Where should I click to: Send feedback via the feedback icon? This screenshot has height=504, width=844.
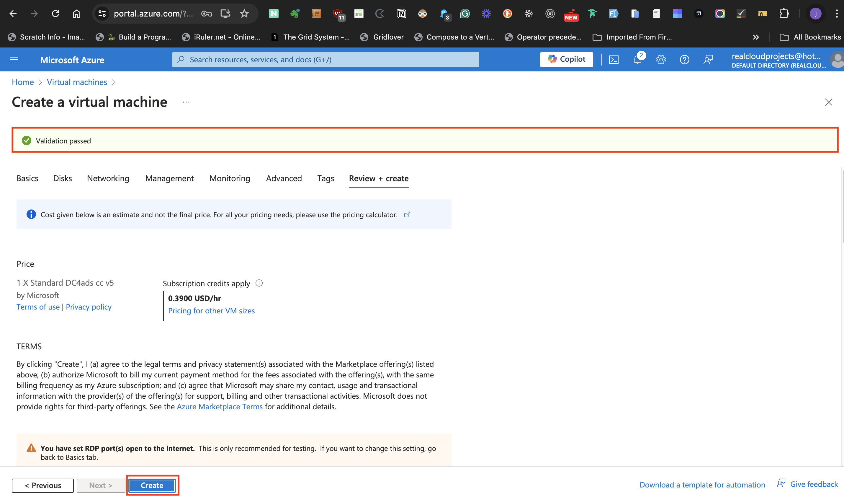pos(709,59)
